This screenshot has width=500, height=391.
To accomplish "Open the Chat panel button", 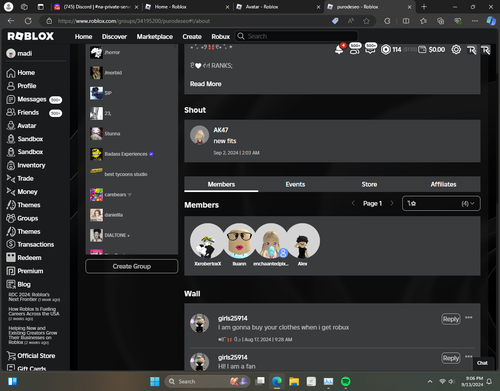I will 482,363.
